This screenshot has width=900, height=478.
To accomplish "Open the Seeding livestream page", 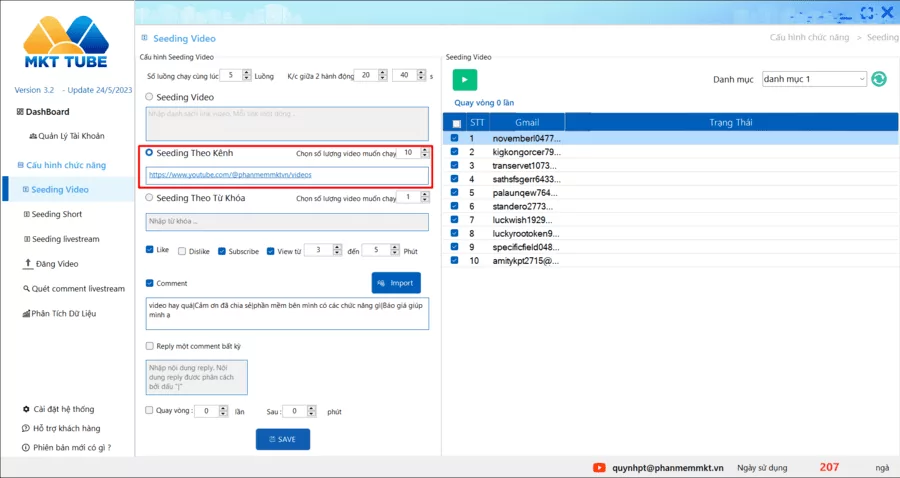I will (x=61, y=239).
